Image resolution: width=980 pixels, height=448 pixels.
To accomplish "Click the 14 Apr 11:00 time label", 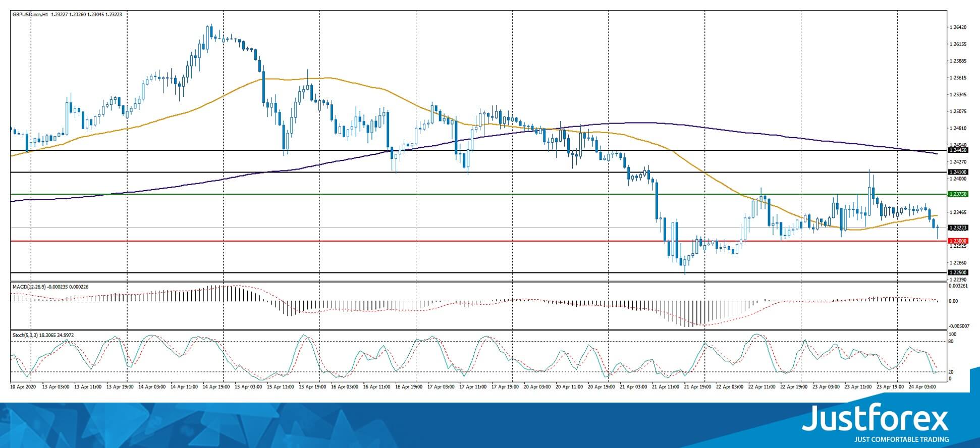I will point(184,386).
